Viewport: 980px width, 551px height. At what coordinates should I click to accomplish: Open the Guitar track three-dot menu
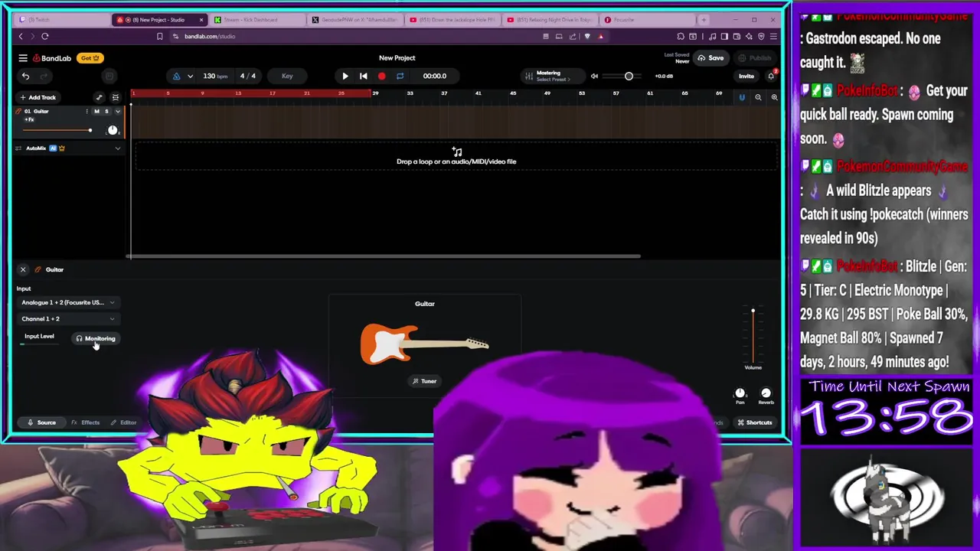[x=87, y=112]
